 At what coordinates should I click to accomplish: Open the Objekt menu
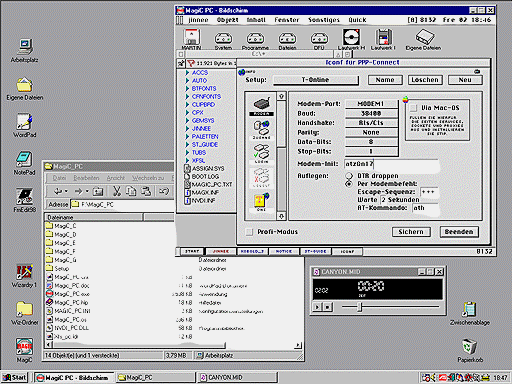tap(228, 20)
